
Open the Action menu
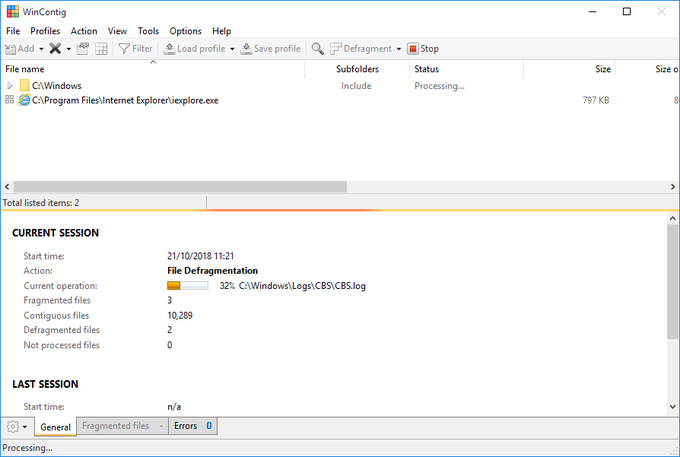tap(84, 31)
